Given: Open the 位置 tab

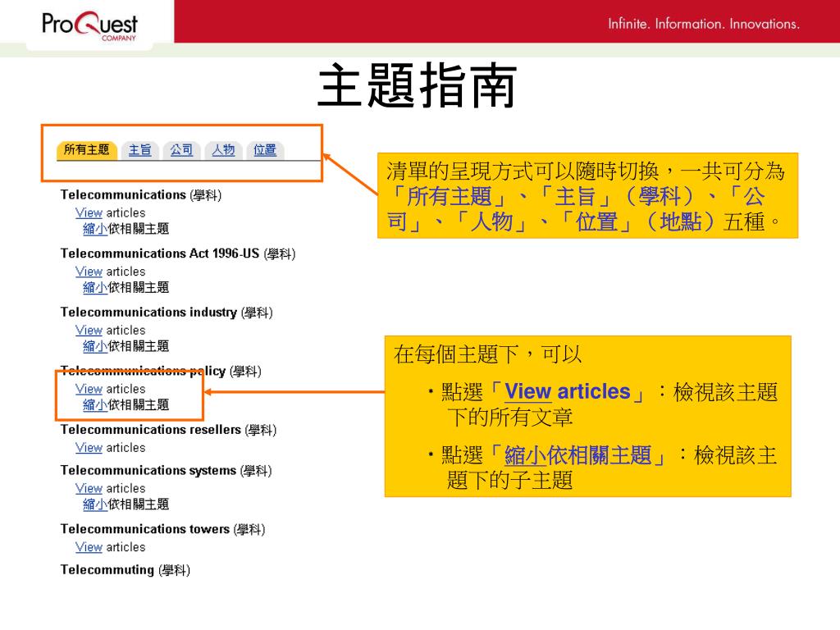Looking at the screenshot, I should (265, 150).
